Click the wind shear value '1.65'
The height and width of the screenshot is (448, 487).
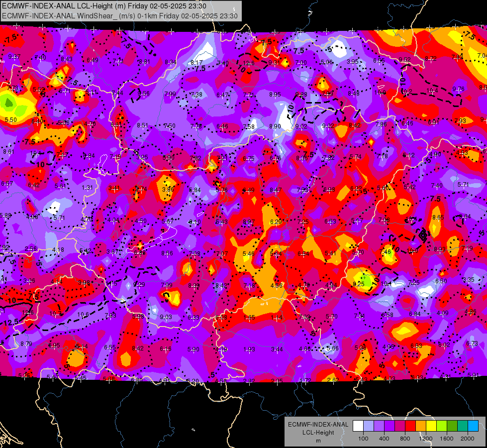click(x=249, y=318)
